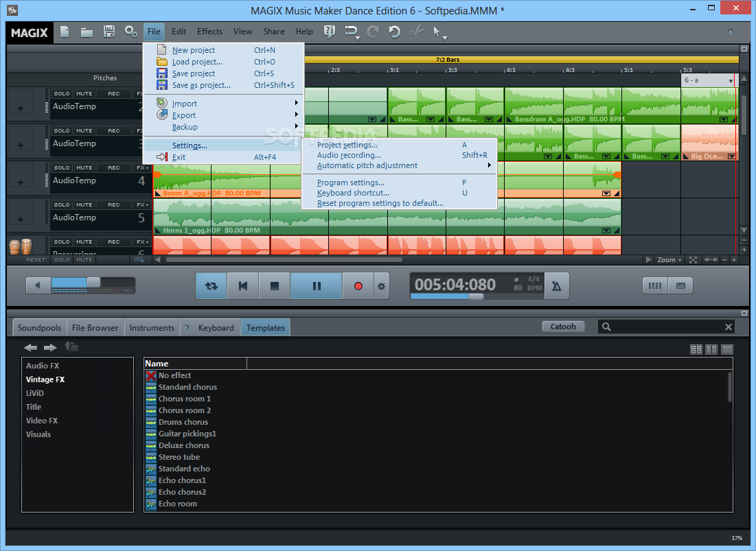756x551 pixels.
Task: Click the context help question mark icon
Action: (x=330, y=32)
